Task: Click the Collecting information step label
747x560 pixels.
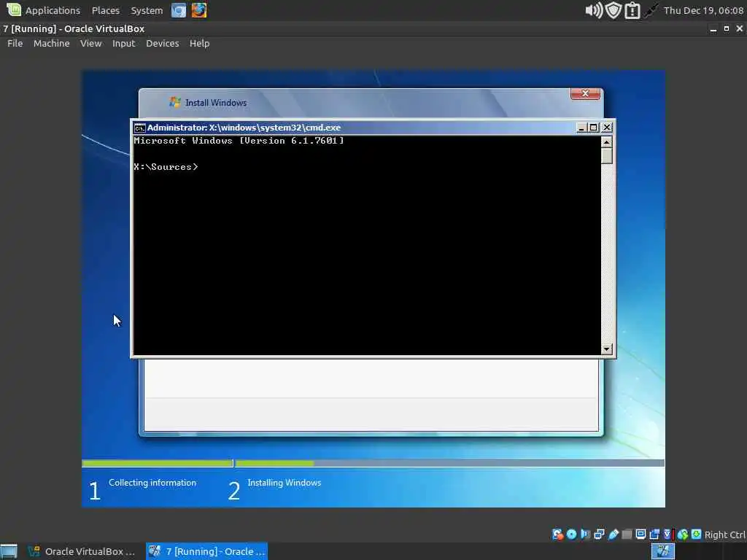Action: (152, 483)
